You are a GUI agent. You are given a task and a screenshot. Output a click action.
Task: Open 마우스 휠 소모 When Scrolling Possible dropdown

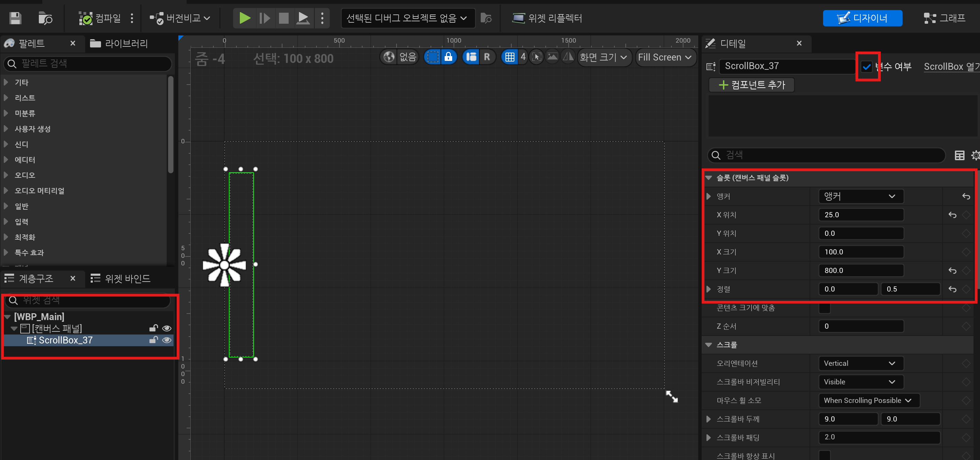click(x=869, y=400)
